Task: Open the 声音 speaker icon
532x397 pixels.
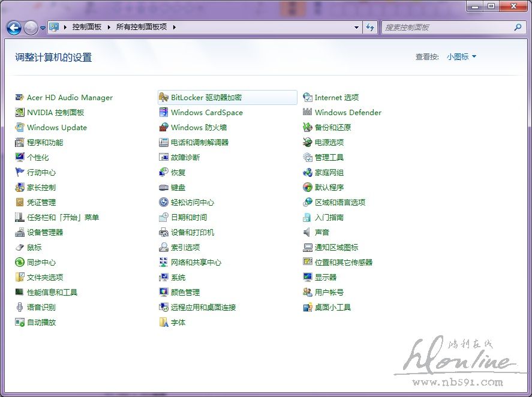Action: click(308, 233)
